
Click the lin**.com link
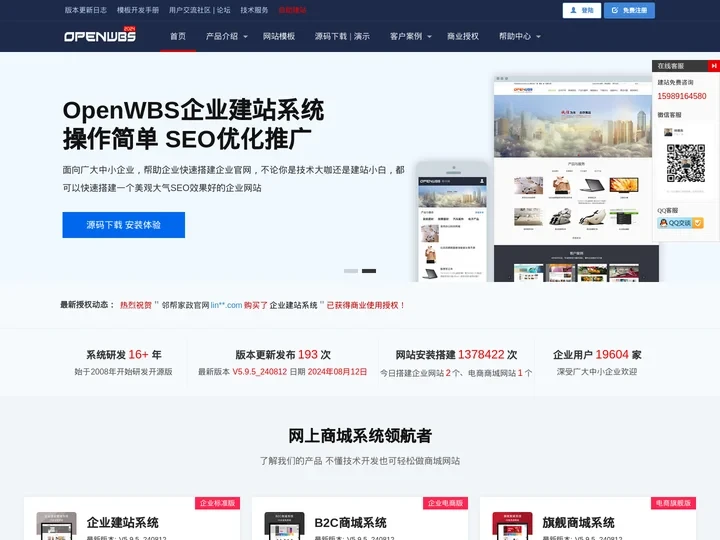coord(226,305)
